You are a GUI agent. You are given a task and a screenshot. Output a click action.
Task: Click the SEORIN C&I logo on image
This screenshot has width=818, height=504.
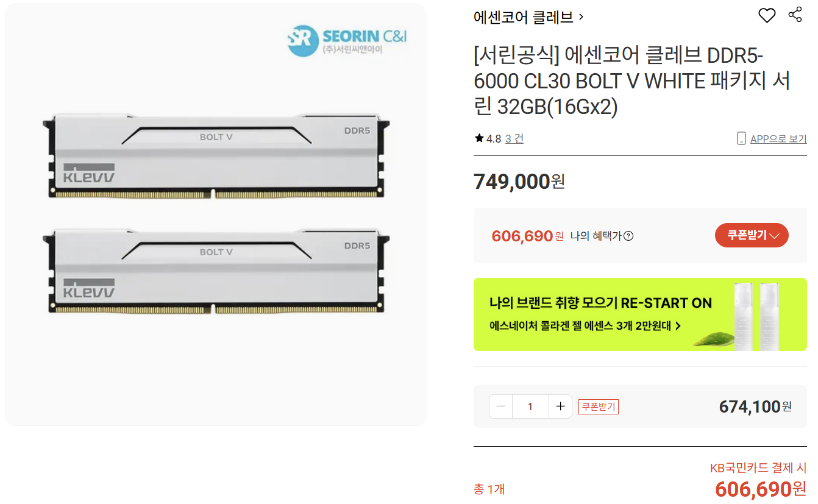(347, 40)
